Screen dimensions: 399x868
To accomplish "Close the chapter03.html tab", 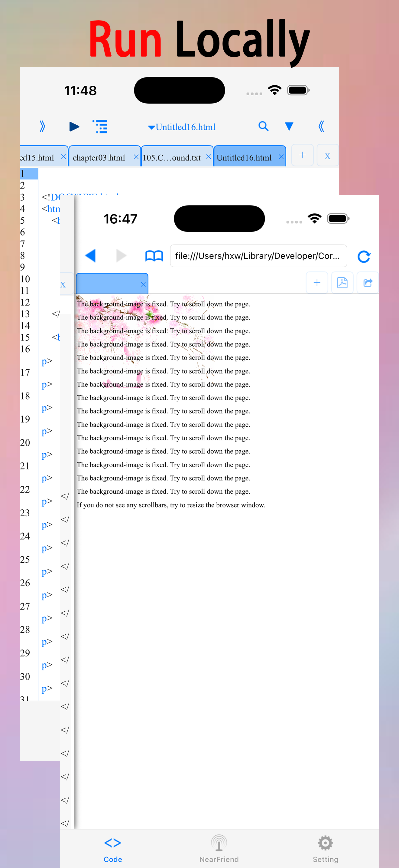I will (136, 157).
